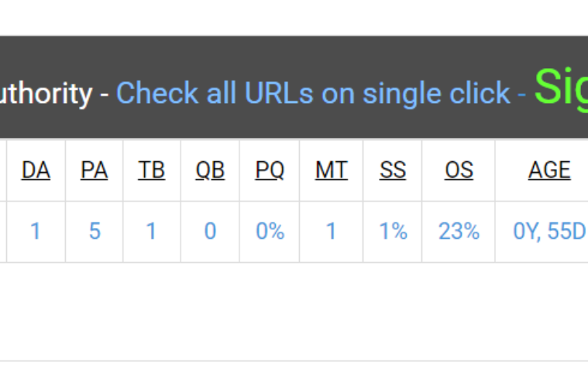The height and width of the screenshot is (376, 588).
Task: Open the DA value 1 link
Action: [36, 231]
